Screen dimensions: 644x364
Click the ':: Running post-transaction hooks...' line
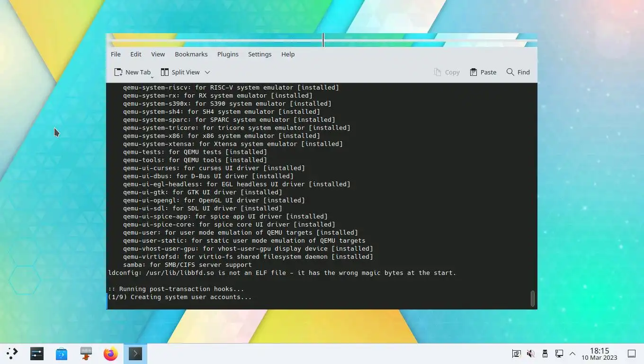coord(176,289)
